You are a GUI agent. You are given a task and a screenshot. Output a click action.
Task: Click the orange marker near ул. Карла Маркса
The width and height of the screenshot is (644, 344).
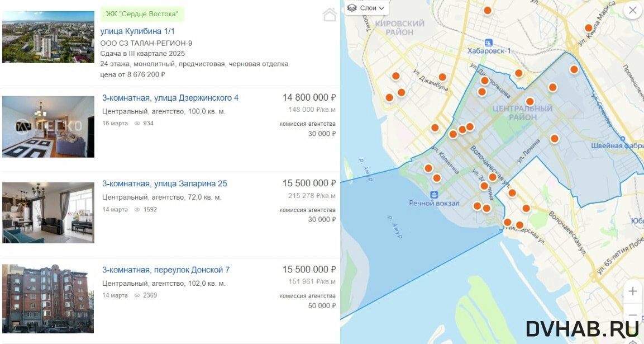tap(588, 28)
